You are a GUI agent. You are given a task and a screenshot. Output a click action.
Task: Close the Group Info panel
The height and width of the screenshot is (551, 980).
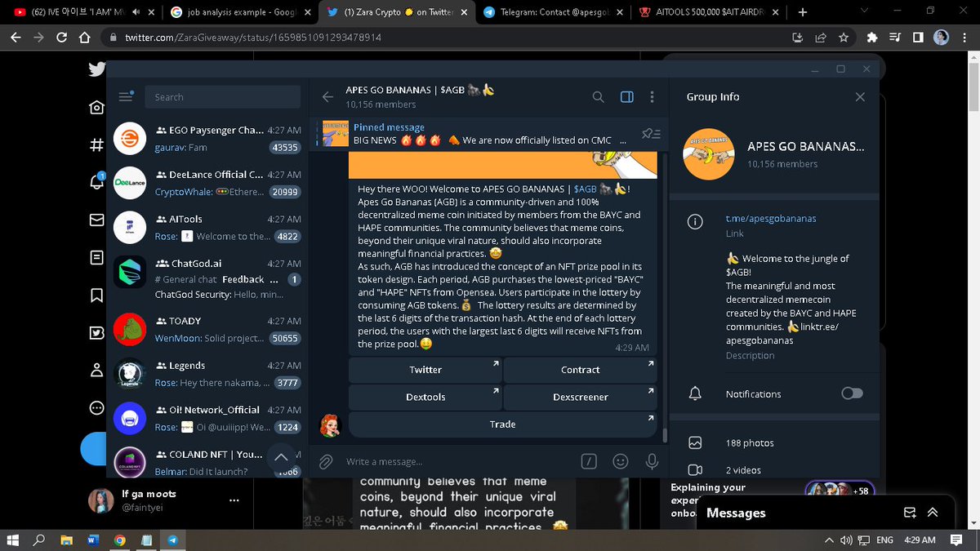[x=859, y=96]
